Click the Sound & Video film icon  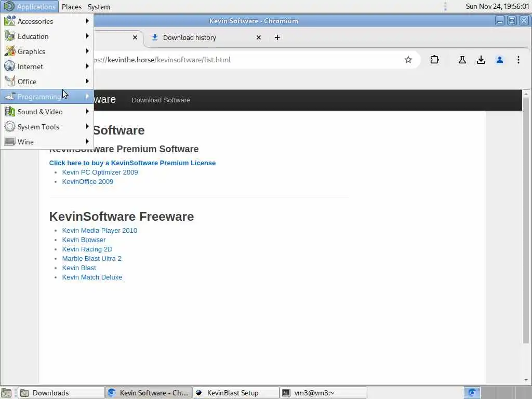[9, 112]
